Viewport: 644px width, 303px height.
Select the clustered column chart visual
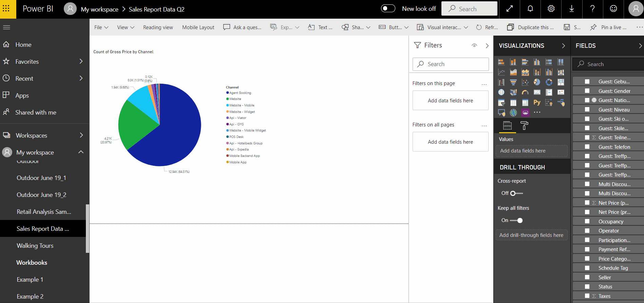(537, 62)
